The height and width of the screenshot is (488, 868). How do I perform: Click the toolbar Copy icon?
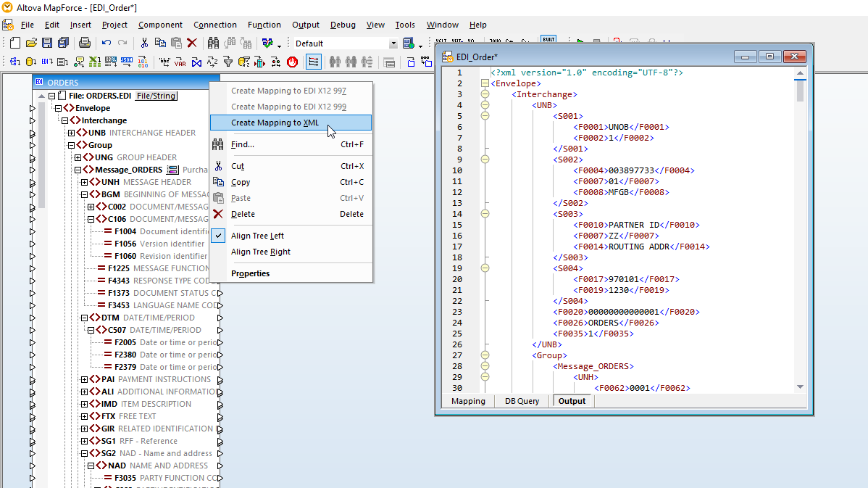(x=161, y=44)
